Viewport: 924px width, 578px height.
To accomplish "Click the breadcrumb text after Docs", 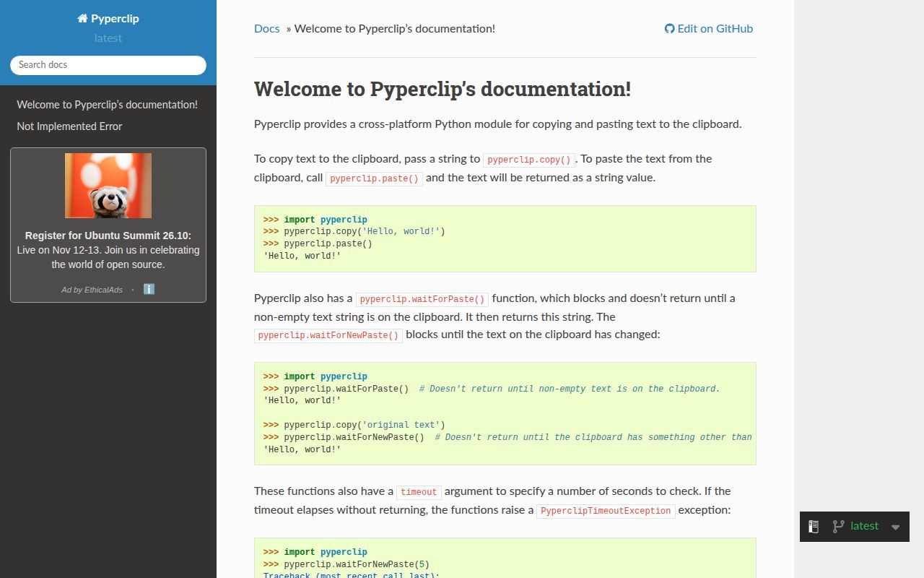I will [395, 29].
